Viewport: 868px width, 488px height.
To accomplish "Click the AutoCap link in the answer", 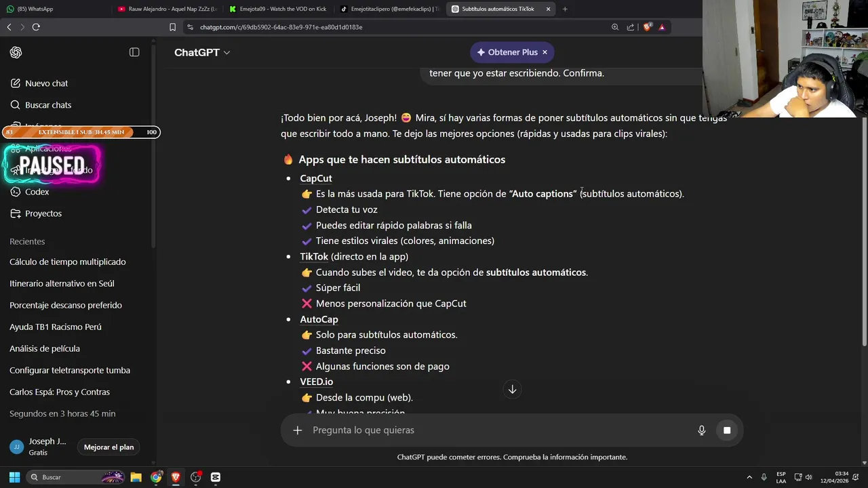I will 319,319.
